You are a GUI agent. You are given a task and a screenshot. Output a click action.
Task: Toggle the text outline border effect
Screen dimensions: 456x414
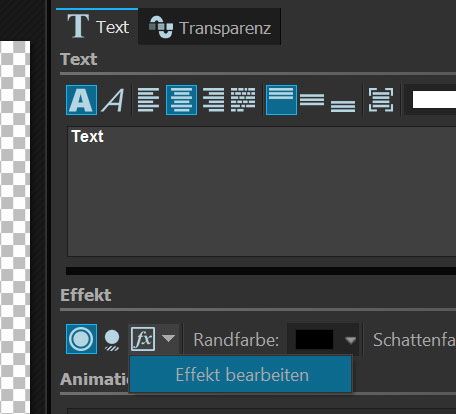(81, 339)
